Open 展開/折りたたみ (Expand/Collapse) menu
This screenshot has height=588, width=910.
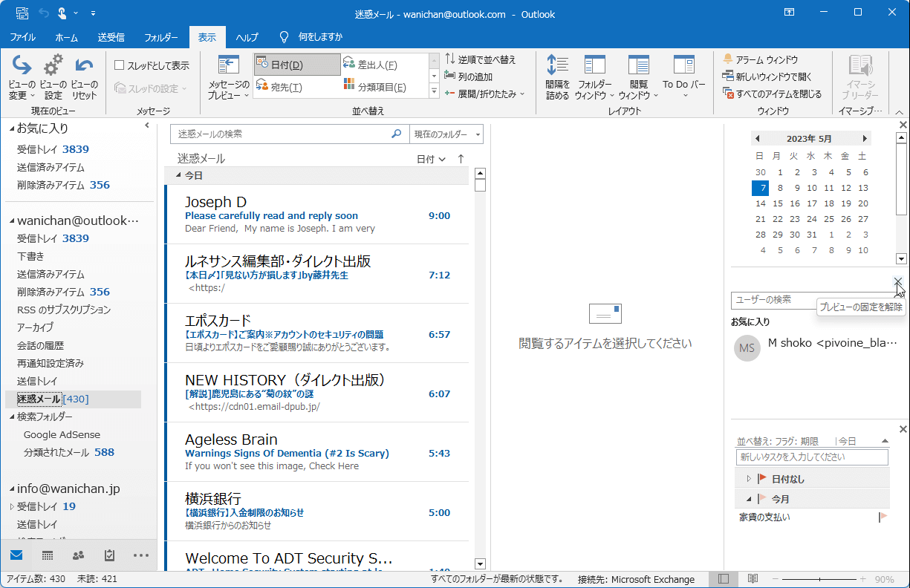tap(484, 94)
